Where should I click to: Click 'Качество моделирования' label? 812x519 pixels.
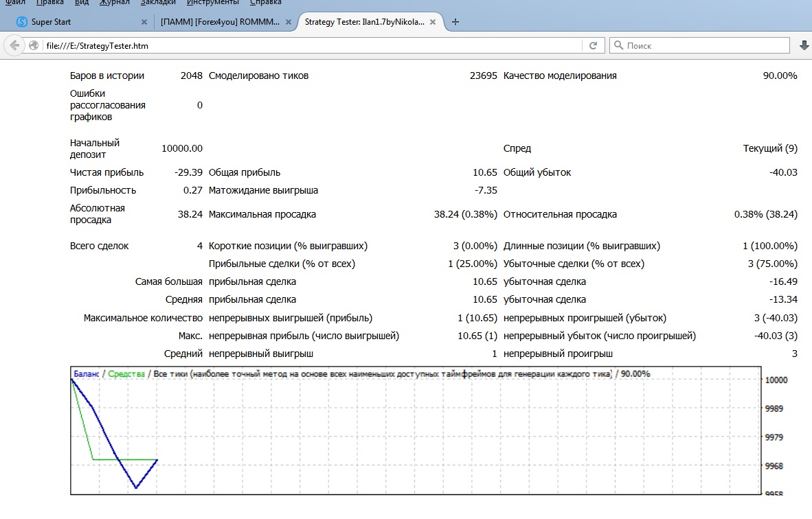point(560,76)
